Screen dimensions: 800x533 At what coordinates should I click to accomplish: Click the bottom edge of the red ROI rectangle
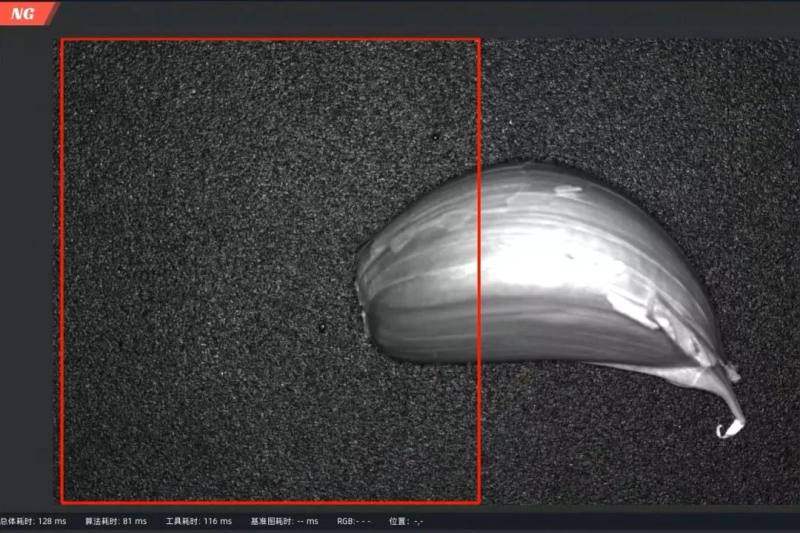pos(270,501)
